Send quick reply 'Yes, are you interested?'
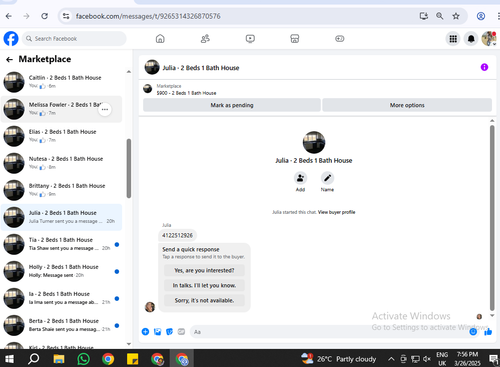500x367 pixels. coord(204,270)
